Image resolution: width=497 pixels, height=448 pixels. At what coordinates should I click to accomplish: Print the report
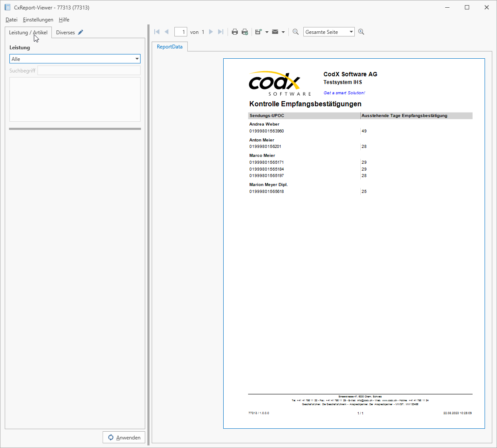tap(234, 31)
